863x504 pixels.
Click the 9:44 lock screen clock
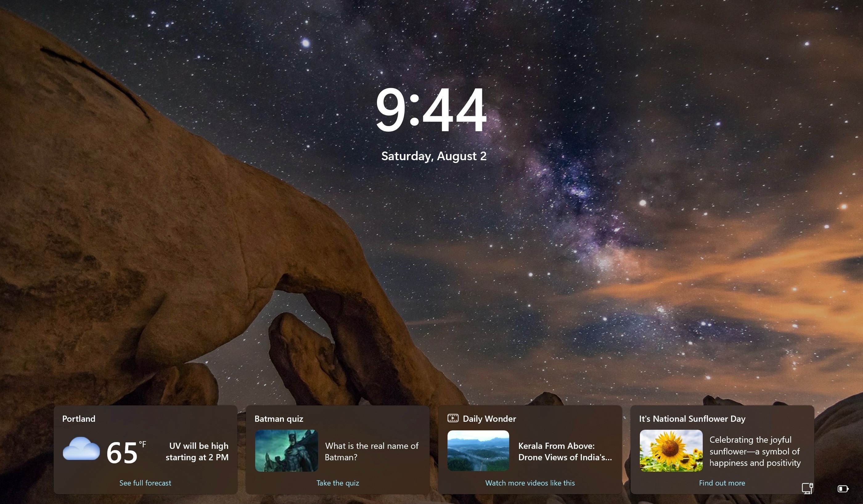pos(431,110)
